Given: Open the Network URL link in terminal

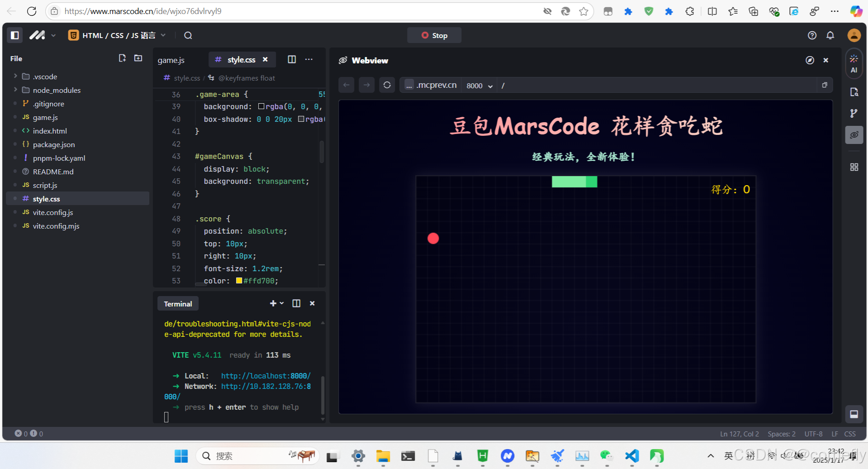Looking at the screenshot, I should (x=266, y=386).
